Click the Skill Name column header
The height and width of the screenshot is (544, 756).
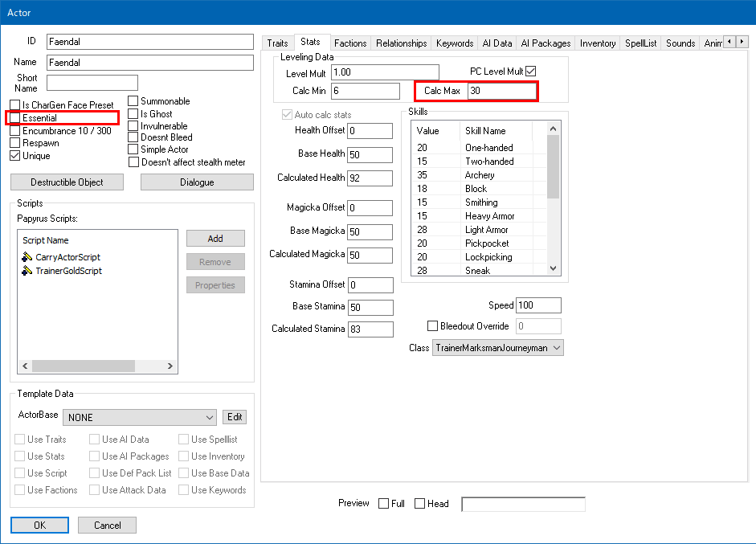[495, 131]
